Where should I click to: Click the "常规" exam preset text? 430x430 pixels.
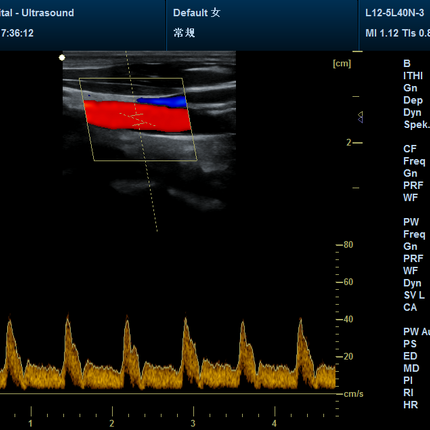pyautogui.click(x=184, y=33)
